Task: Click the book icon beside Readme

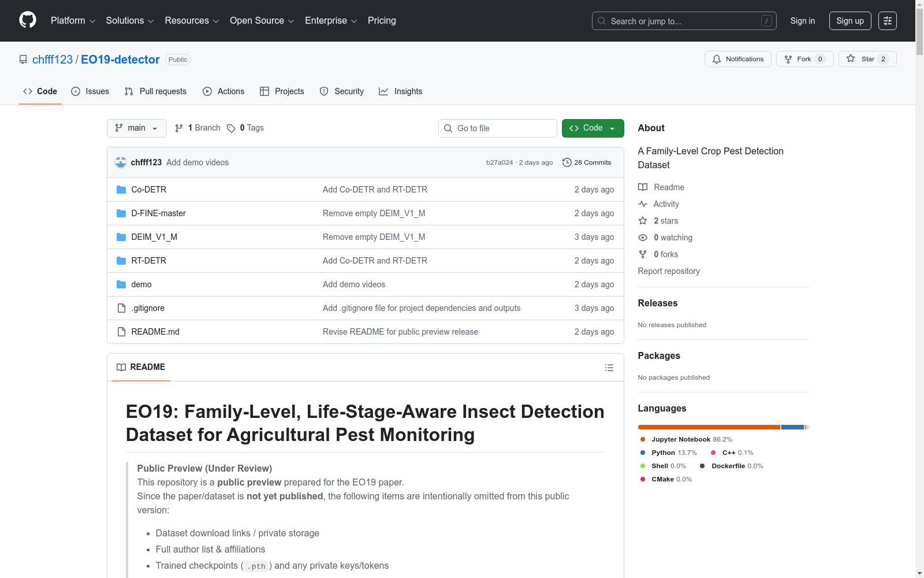Action: (x=643, y=187)
